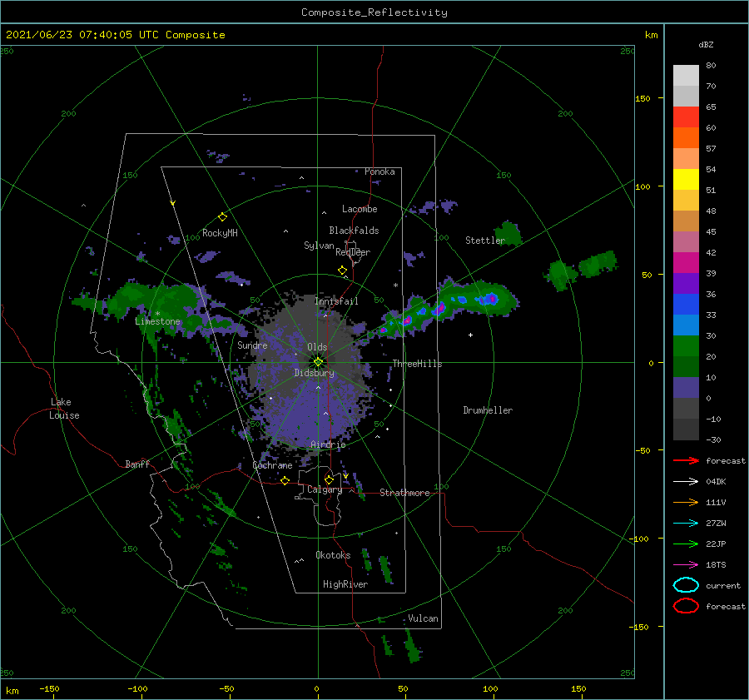Screen dimensions: 749x700
Task: Select the white 80 dBZ legend swatch
Action: pos(686,75)
